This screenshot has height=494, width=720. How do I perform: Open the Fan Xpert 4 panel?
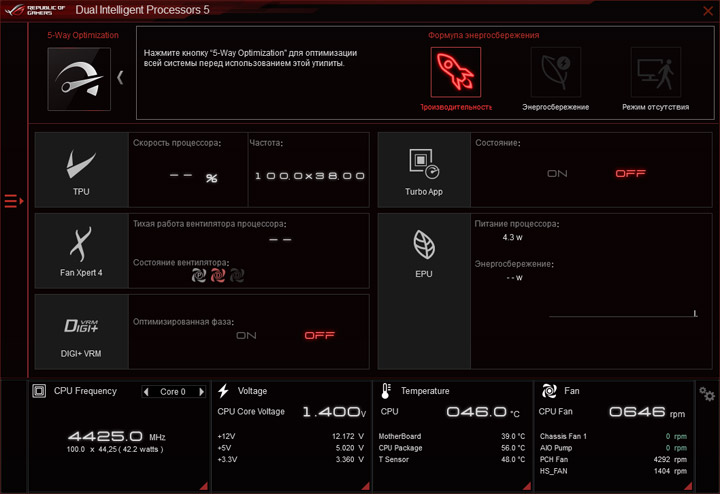tap(82, 251)
